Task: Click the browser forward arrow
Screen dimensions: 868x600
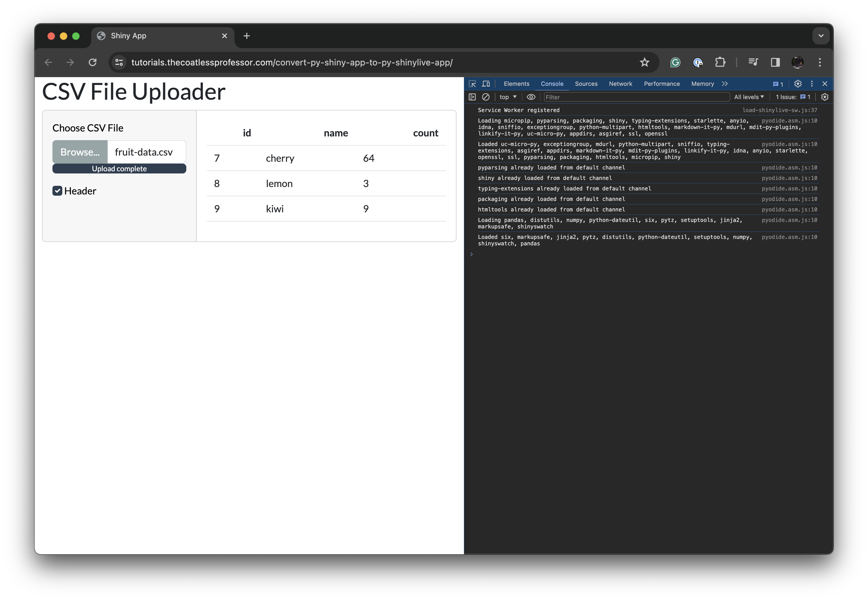Action: [x=70, y=62]
